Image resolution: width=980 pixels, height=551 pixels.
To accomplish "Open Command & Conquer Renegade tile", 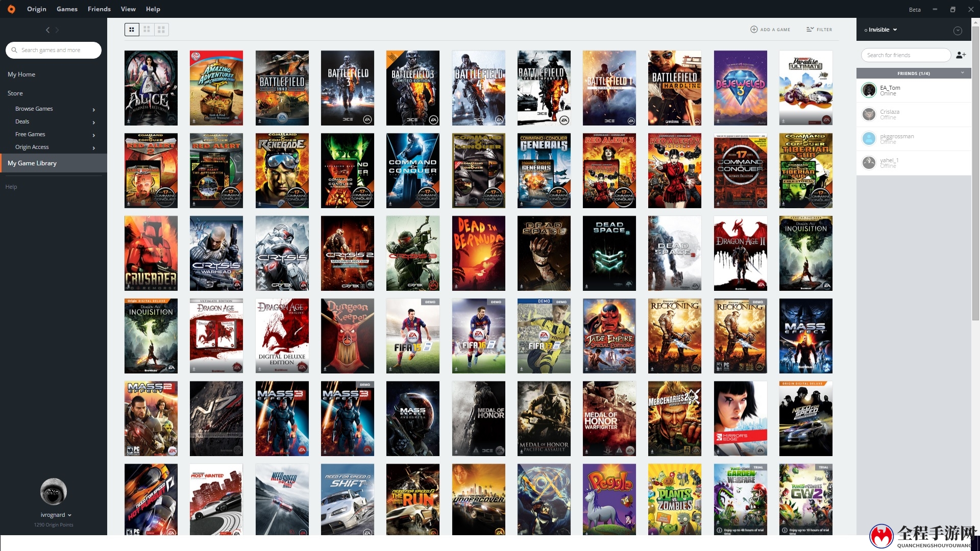I will pos(282,170).
